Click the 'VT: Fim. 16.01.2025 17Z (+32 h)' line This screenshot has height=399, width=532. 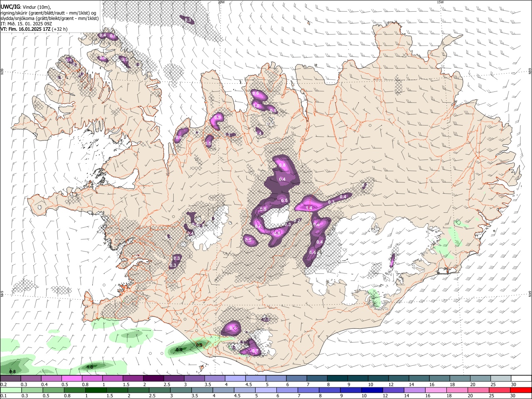tap(34, 29)
